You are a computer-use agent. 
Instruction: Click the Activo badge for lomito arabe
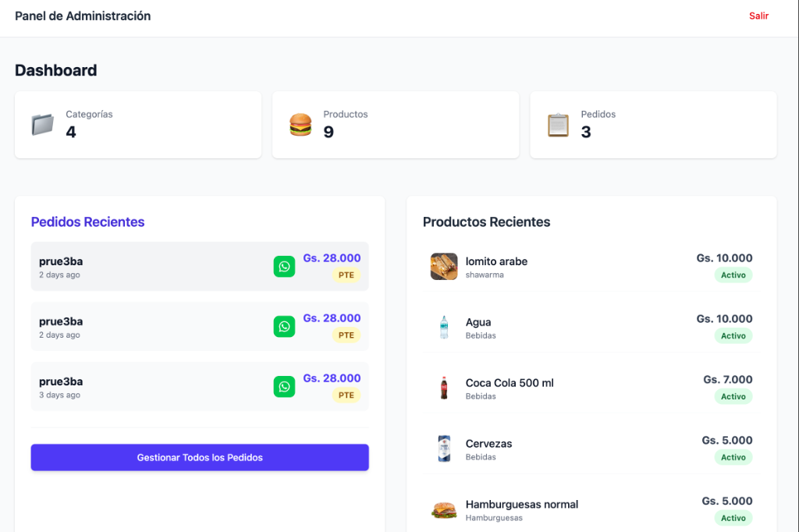click(x=733, y=275)
